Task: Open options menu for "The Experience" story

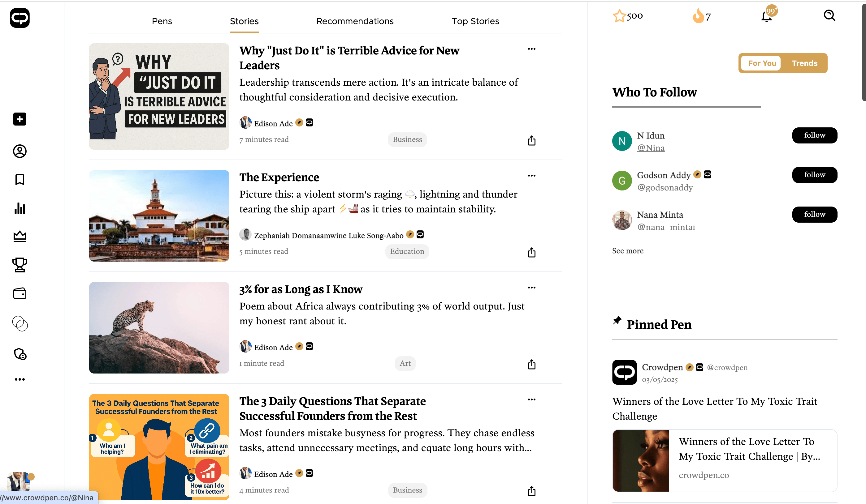Action: coord(531,176)
